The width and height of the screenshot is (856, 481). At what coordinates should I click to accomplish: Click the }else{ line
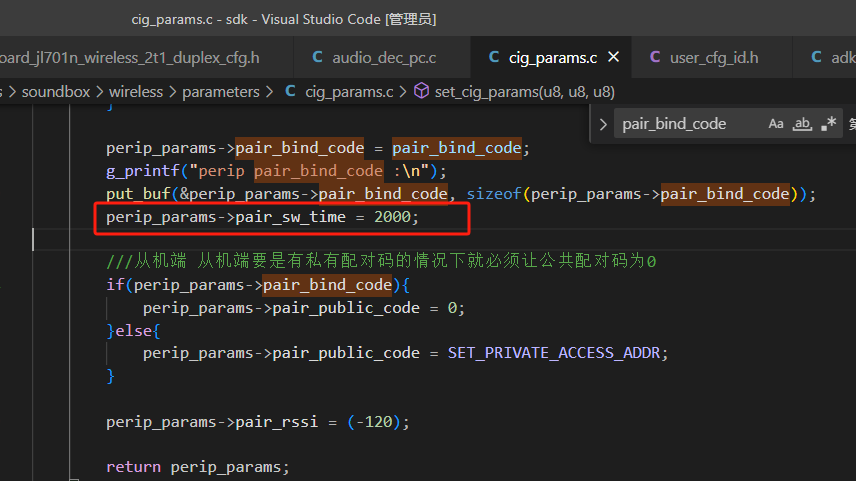tap(133, 331)
